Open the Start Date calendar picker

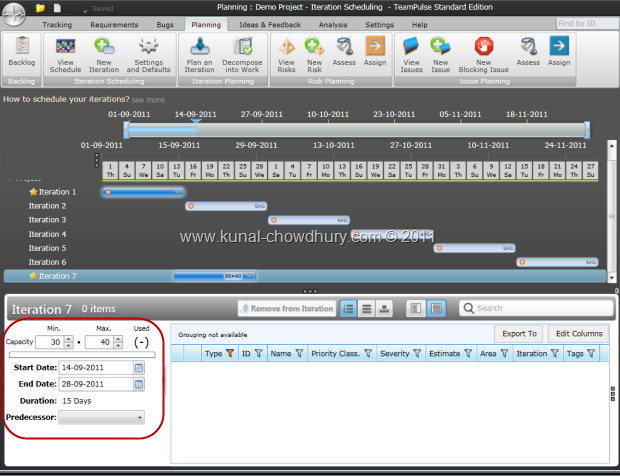tap(138, 368)
